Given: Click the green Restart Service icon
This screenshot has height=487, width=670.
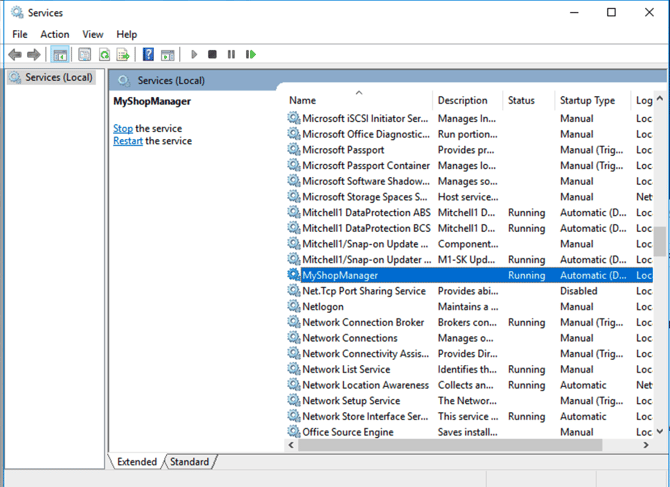Looking at the screenshot, I should tap(251, 54).
